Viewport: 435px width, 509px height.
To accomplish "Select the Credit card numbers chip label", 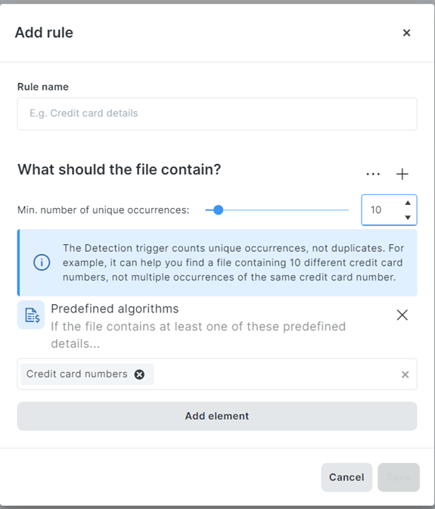I will [x=77, y=374].
